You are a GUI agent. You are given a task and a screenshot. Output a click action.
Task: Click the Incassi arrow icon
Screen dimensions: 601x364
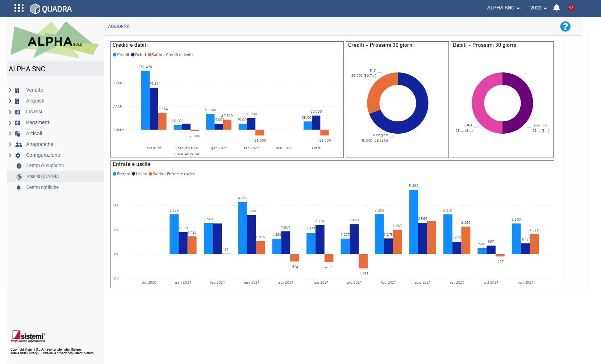click(17, 112)
